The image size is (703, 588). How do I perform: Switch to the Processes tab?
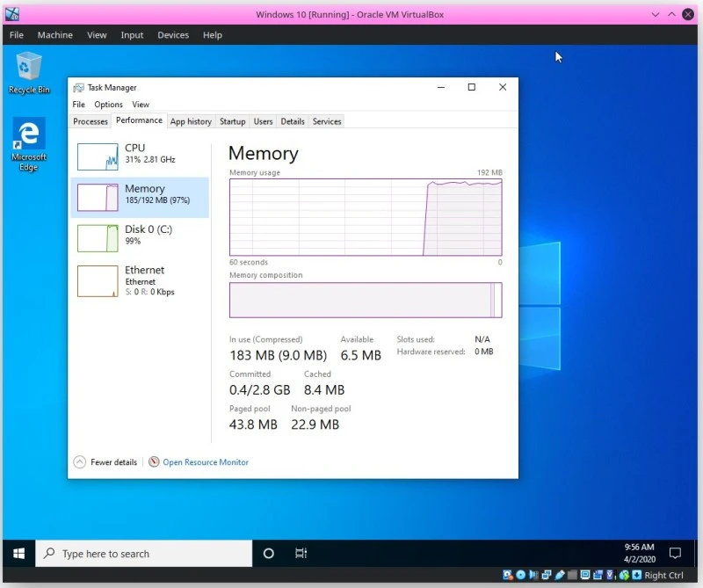(x=90, y=121)
